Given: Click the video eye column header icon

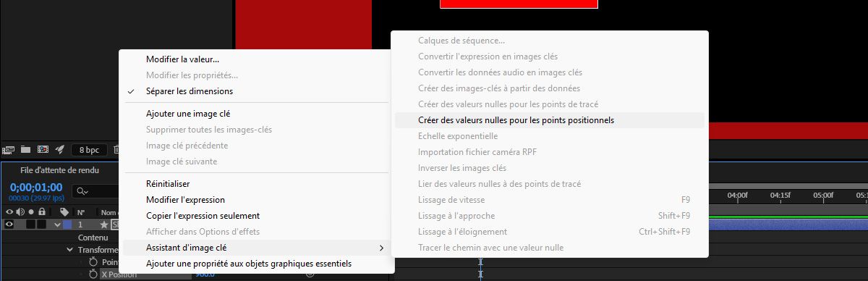Looking at the screenshot, I should coord(9,211).
